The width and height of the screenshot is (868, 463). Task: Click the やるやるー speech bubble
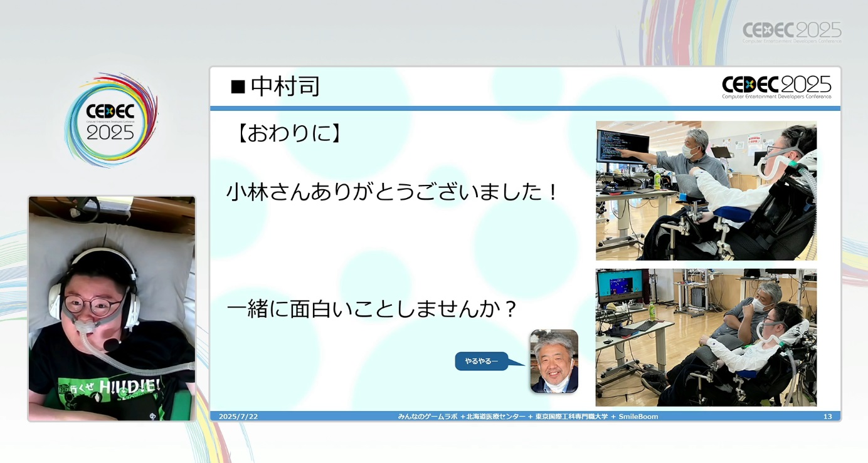pos(481,362)
